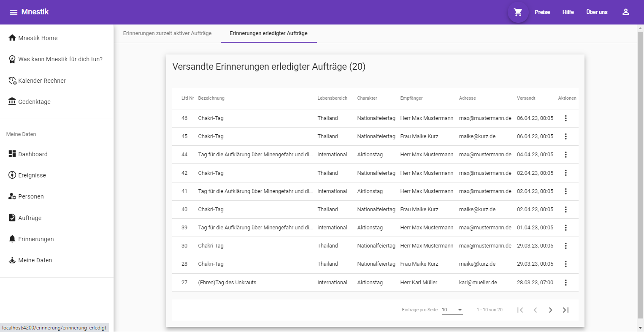Open actions menu for Unkraut row 27

click(x=566, y=283)
